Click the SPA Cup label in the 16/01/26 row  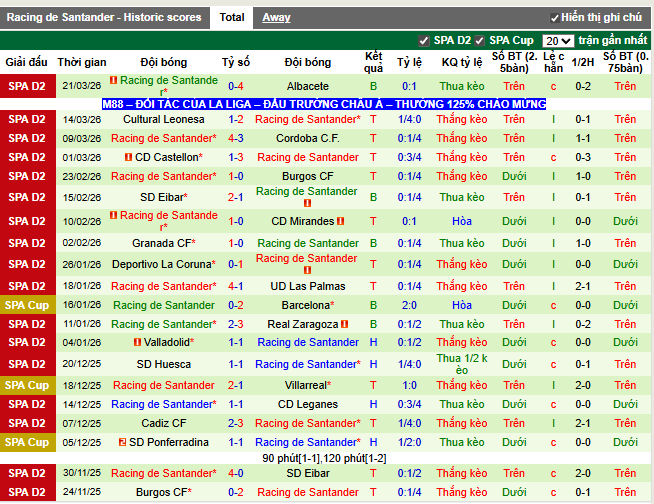[27, 305]
